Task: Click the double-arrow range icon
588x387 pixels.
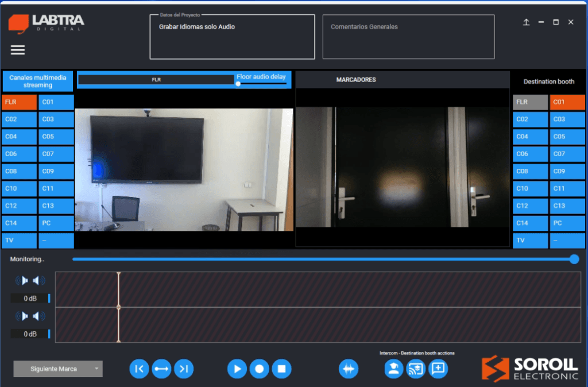Action: tap(161, 369)
